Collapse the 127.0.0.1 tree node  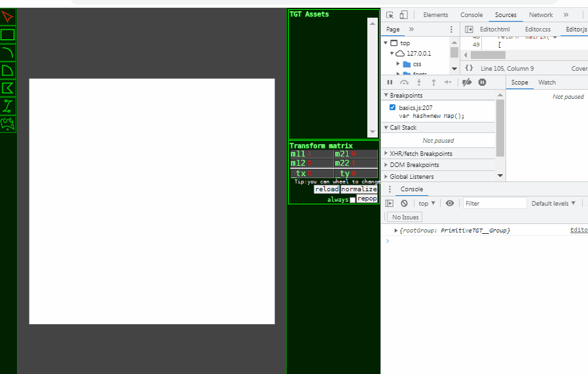[x=392, y=53]
